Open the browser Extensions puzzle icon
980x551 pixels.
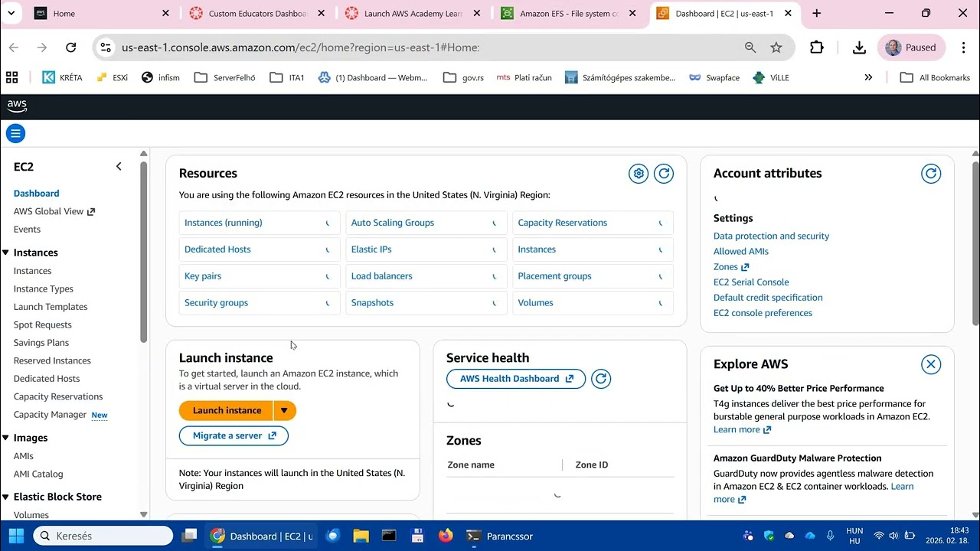click(x=817, y=47)
